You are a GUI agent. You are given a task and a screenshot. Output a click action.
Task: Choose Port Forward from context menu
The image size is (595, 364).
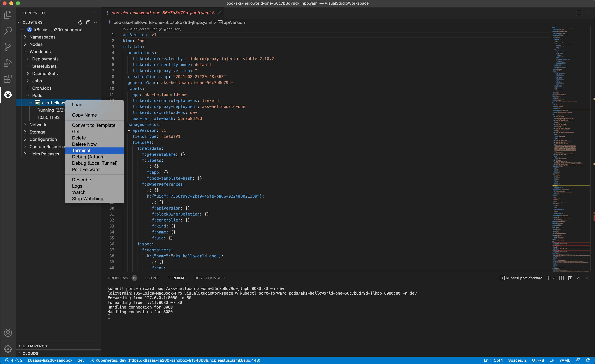tap(94, 169)
